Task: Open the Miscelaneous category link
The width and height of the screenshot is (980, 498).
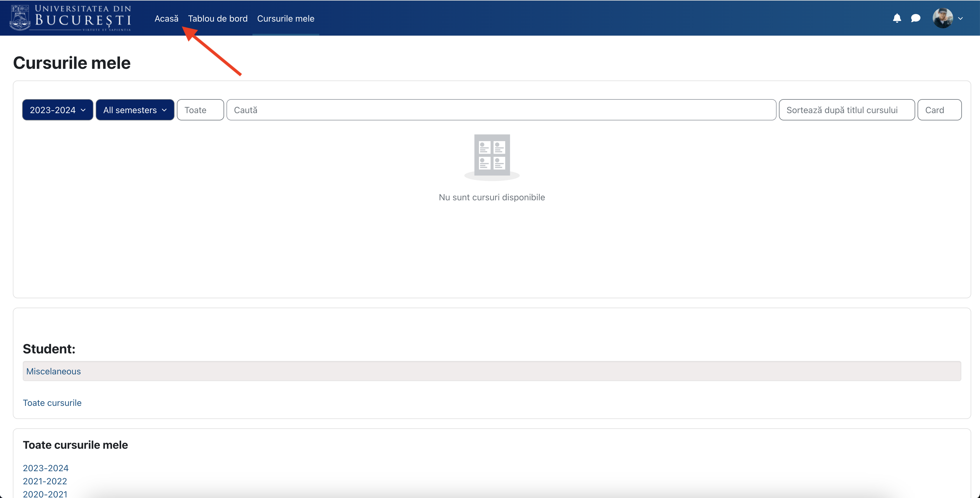Action: pos(54,371)
